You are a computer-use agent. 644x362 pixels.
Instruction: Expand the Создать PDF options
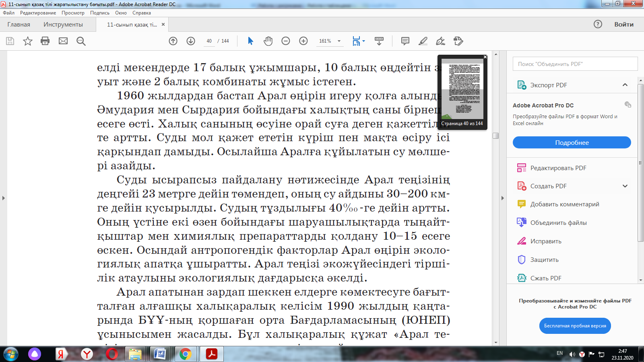pyautogui.click(x=625, y=186)
